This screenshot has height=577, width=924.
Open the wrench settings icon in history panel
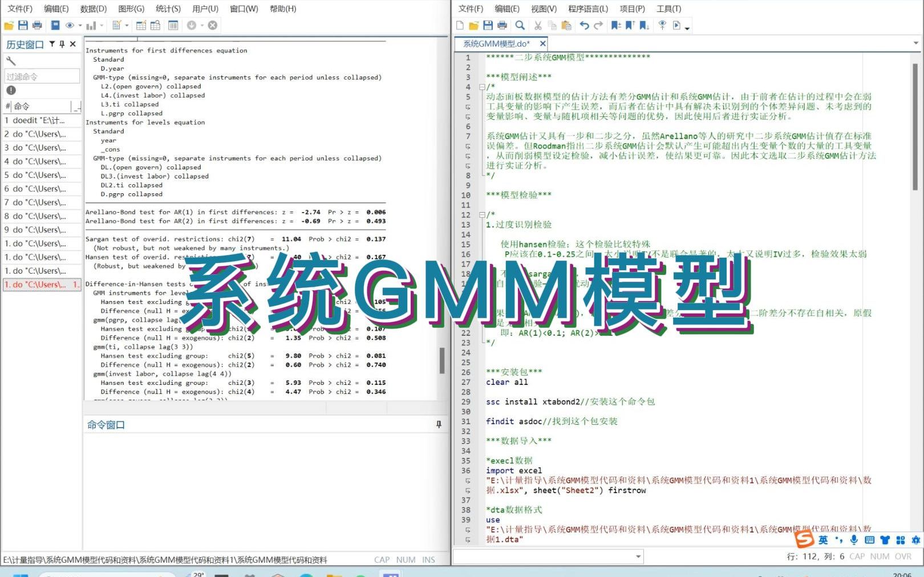[11, 60]
